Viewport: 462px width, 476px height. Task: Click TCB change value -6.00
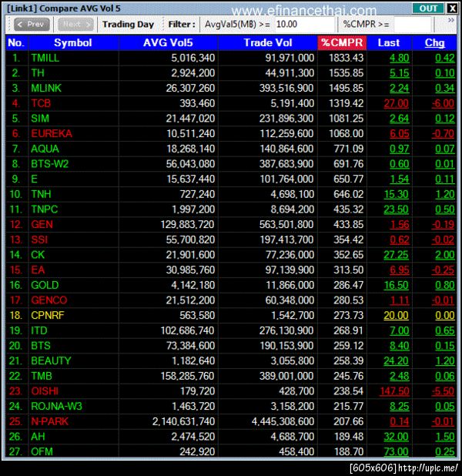[x=444, y=103]
